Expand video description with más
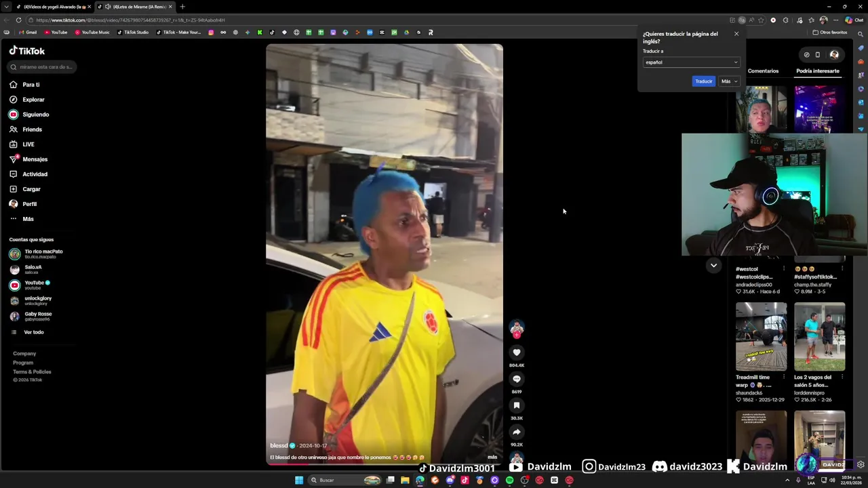The height and width of the screenshot is (488, 868). [x=492, y=457]
